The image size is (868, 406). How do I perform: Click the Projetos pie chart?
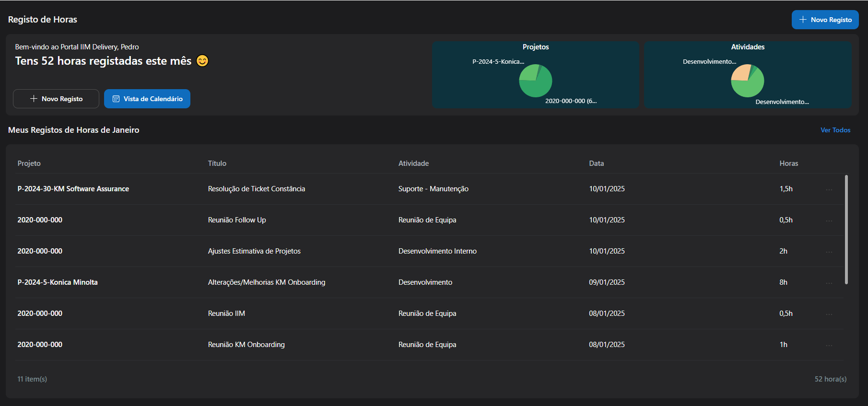[x=535, y=81]
